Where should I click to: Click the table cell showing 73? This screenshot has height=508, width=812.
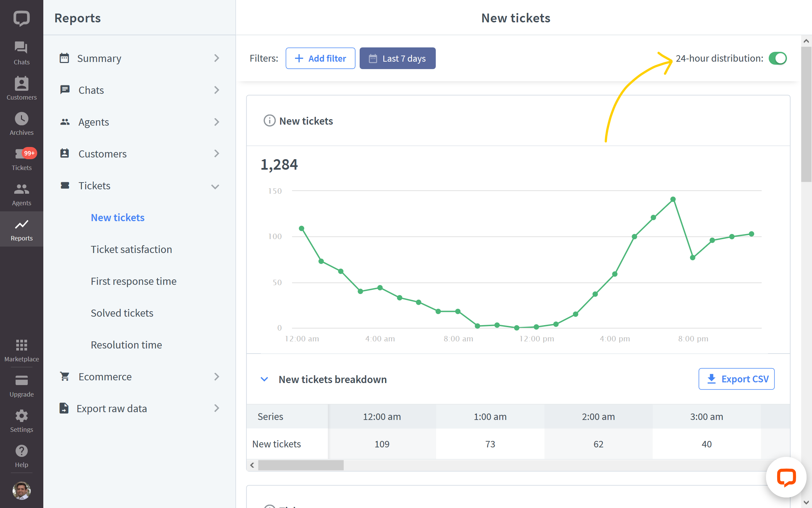pyautogui.click(x=490, y=444)
